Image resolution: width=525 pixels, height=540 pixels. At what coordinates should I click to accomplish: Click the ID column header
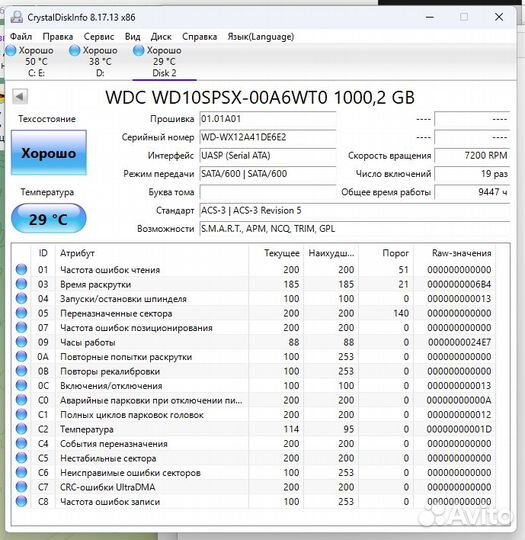43,253
